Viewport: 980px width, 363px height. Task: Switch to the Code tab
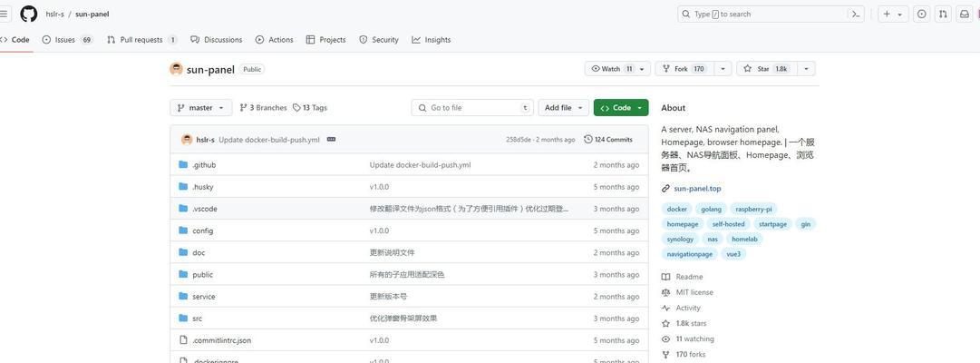tap(15, 39)
